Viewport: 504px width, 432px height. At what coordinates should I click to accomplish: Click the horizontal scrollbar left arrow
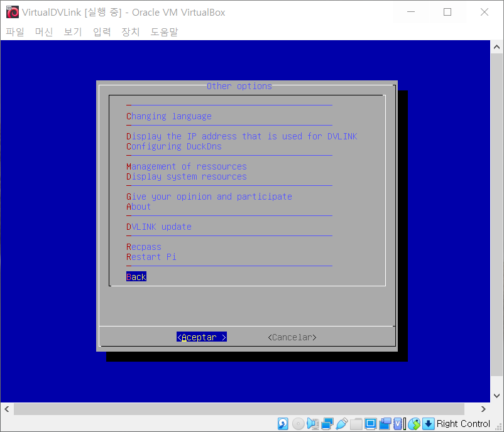point(7,409)
